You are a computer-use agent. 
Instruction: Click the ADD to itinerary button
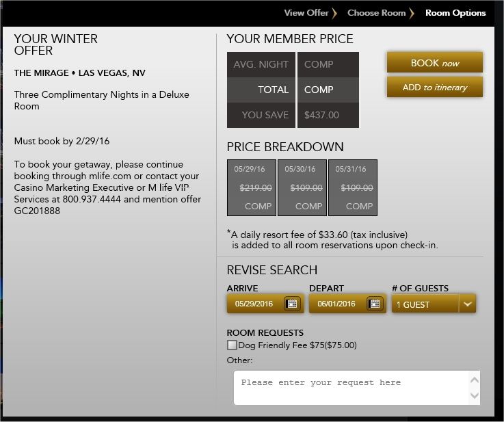point(434,87)
